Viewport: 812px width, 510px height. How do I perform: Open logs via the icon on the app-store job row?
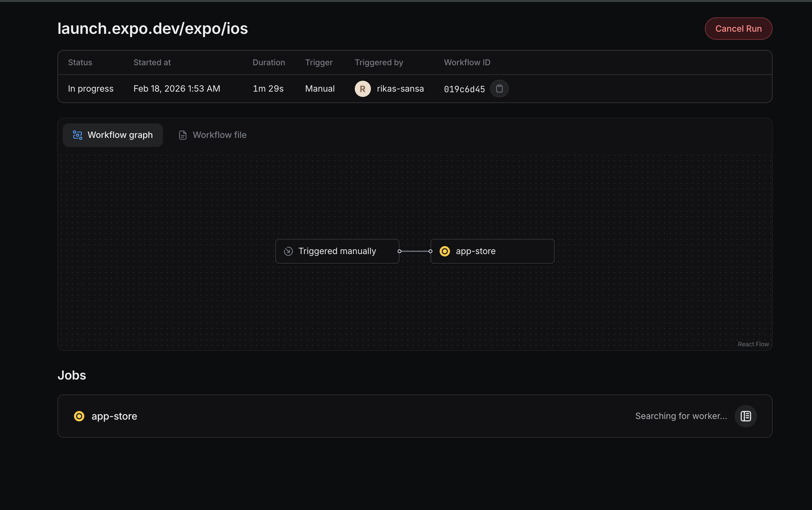pos(745,416)
